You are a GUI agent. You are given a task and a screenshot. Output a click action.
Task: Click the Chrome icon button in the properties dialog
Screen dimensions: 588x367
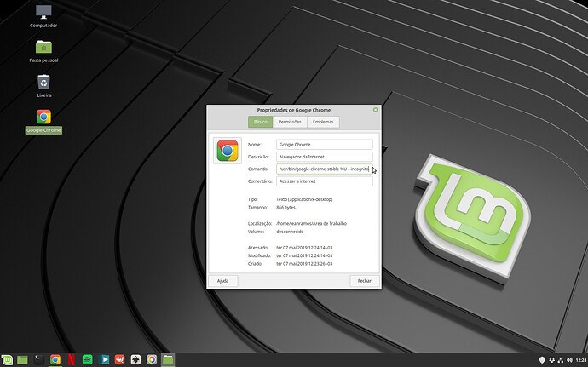[x=228, y=151]
